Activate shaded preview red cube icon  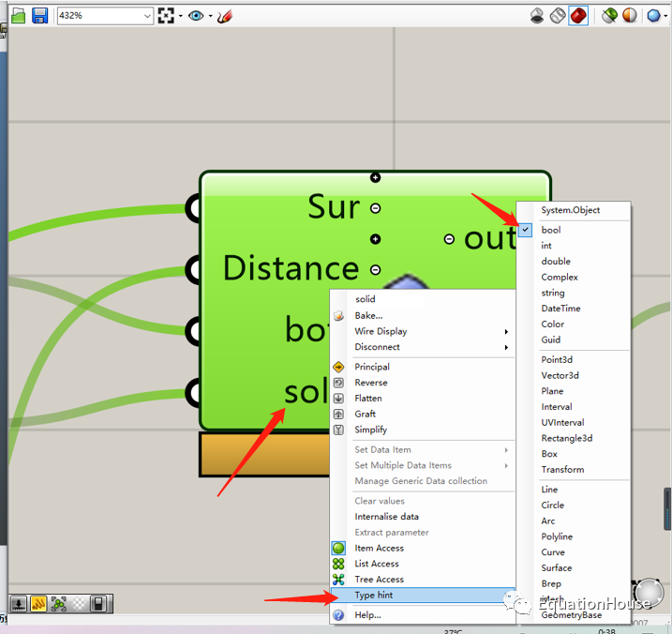(x=578, y=16)
